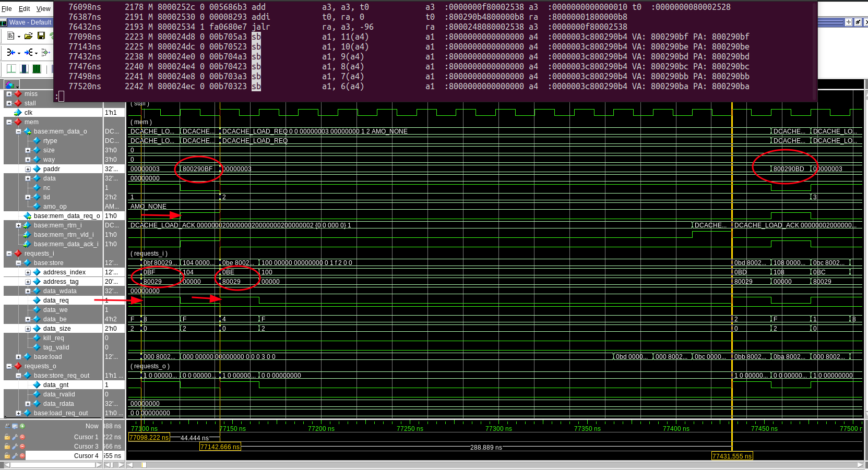
Task: Click the 800290BD paddr value in waveform
Action: tap(789, 169)
